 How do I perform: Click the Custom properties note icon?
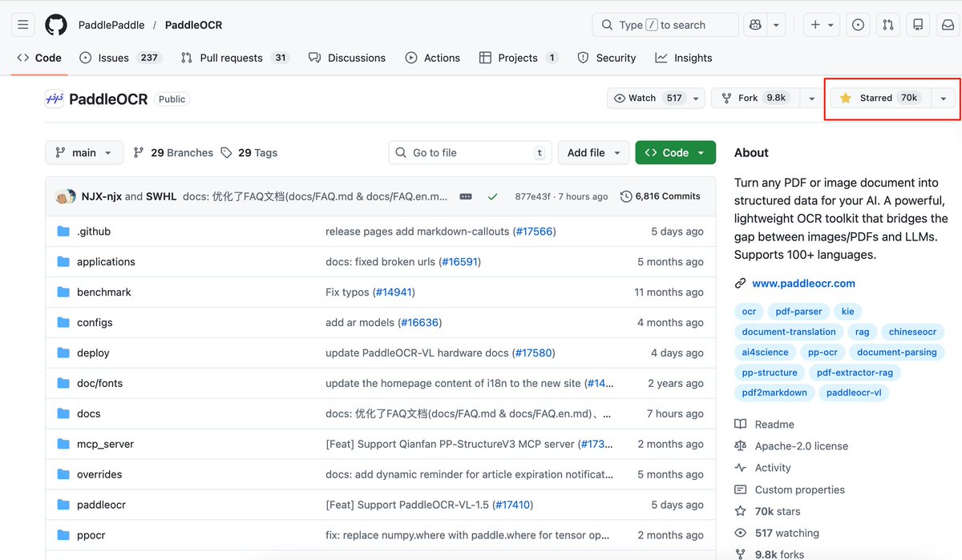741,489
